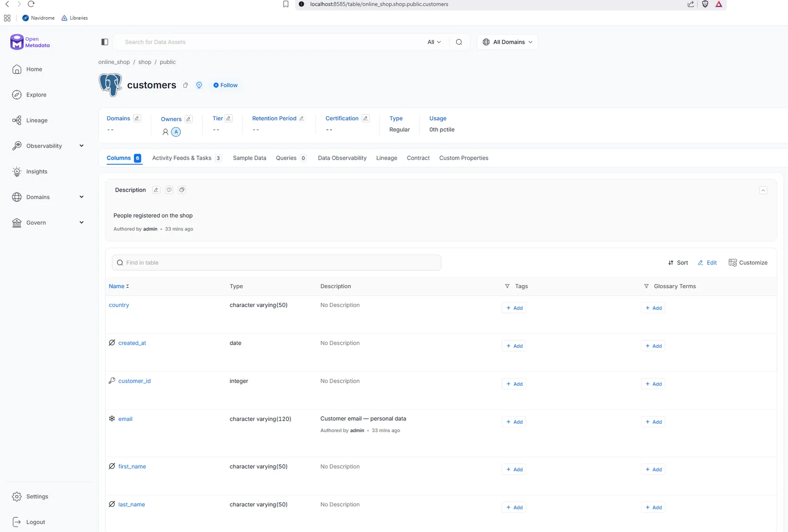The image size is (788, 532).
Task: Click the browser address bar URL
Action: tap(379, 4)
